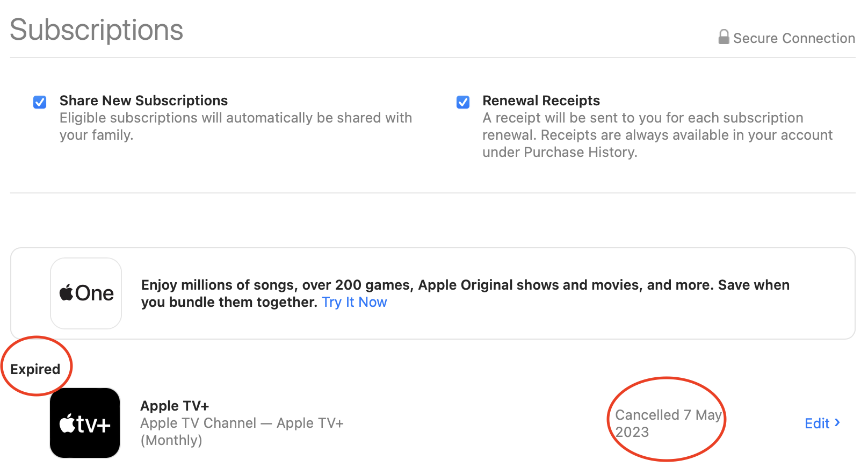This screenshot has width=868, height=474.
Task: Click the Apple One bundle promo text
Action: 465,285
